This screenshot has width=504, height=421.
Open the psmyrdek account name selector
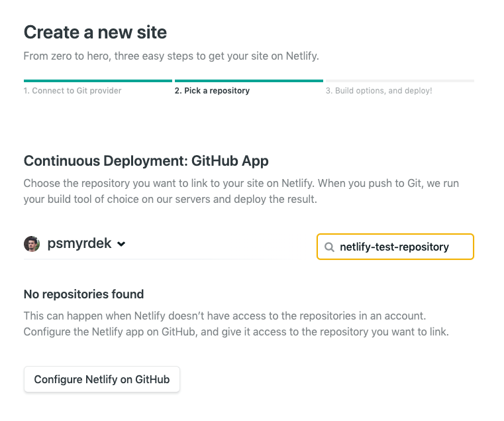point(79,243)
